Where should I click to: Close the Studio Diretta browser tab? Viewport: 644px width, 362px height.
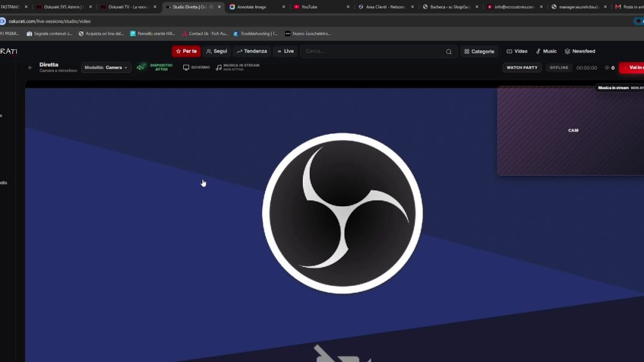[x=219, y=7]
